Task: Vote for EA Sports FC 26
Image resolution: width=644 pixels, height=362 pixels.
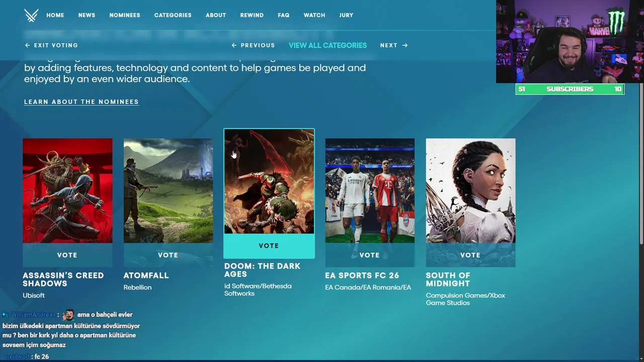Action: click(369, 255)
